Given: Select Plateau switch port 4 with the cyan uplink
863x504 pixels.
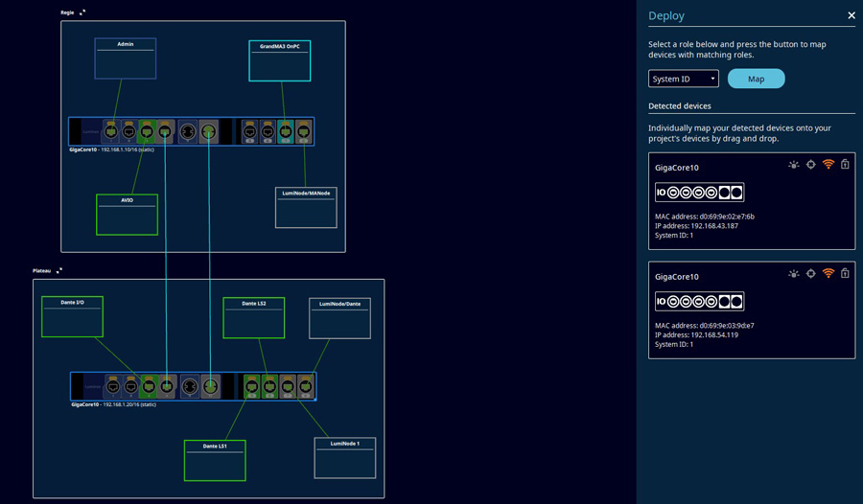Looking at the screenshot, I should coord(167,387).
